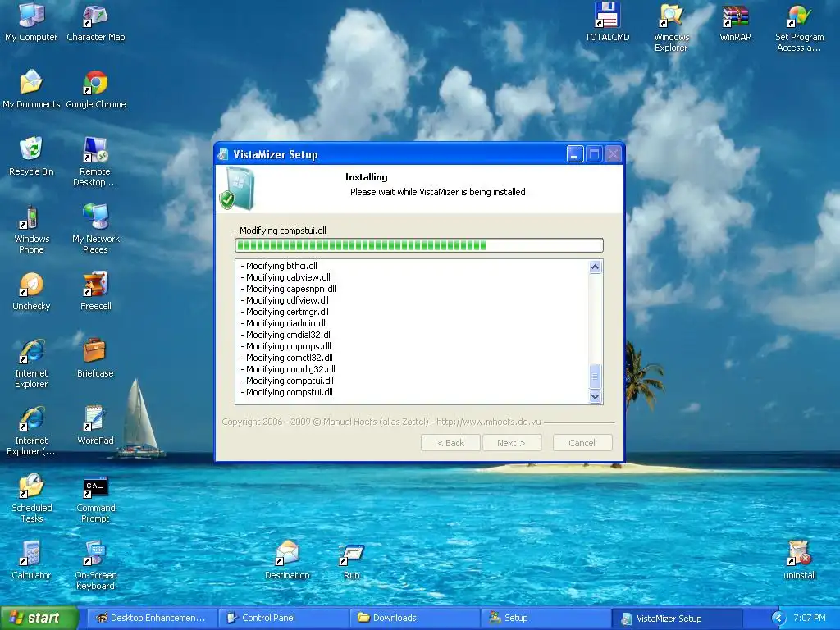Viewport: 840px width, 630px height.
Task: Select 'Modifying cmprops.dll' log line
Action: pos(288,346)
